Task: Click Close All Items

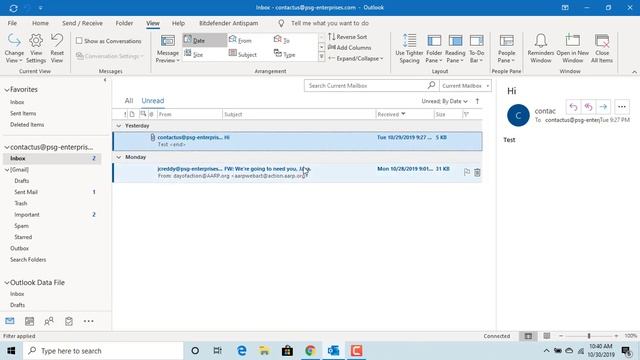Action: click(x=602, y=49)
